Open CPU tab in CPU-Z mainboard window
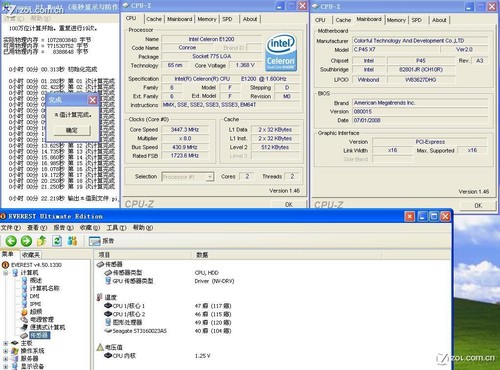The width and height of the screenshot is (500, 370). [320, 20]
